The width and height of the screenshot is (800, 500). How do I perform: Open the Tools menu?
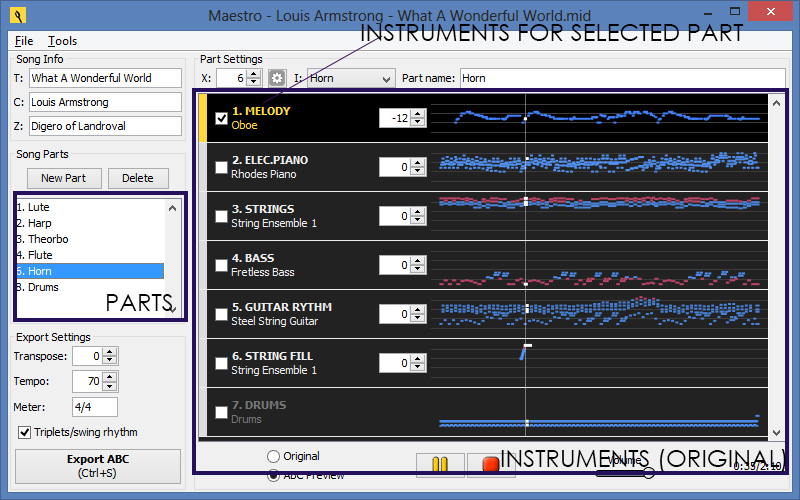62,41
